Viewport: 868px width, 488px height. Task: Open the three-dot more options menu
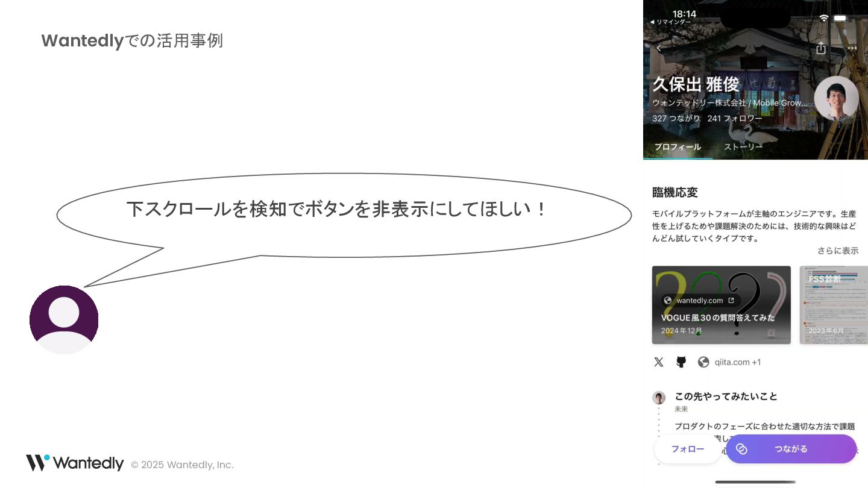tap(852, 48)
